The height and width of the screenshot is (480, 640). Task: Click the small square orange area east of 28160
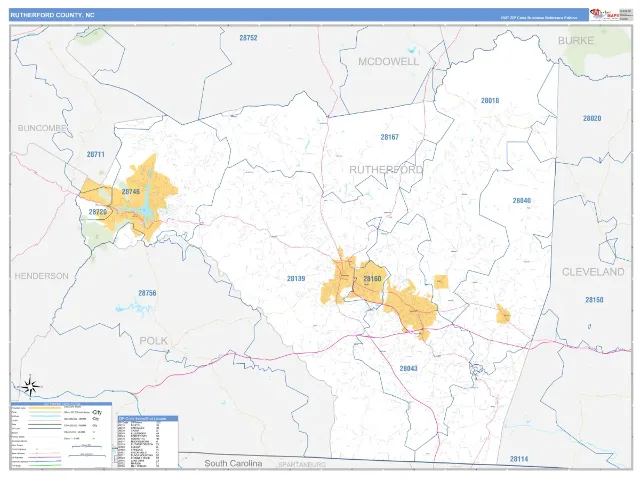coord(441,282)
